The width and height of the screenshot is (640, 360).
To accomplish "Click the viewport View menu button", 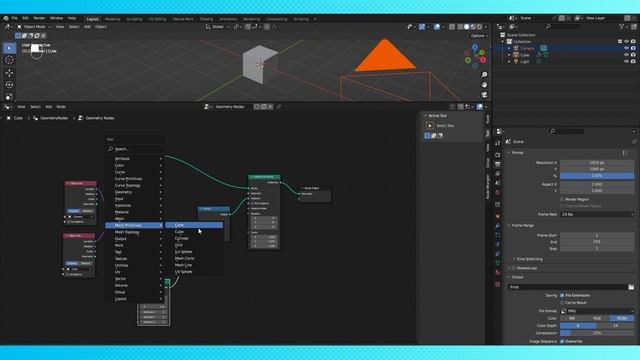I will (x=60, y=27).
